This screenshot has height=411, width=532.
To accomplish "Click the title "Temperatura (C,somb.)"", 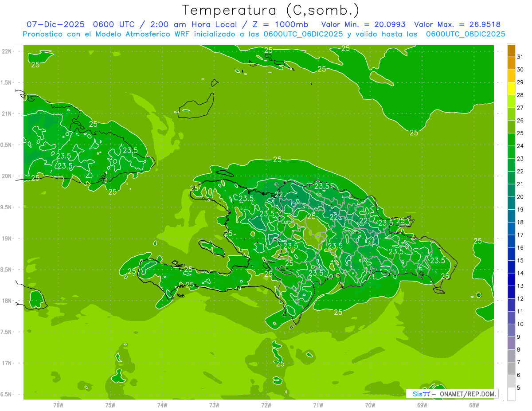I will tap(271, 11).
